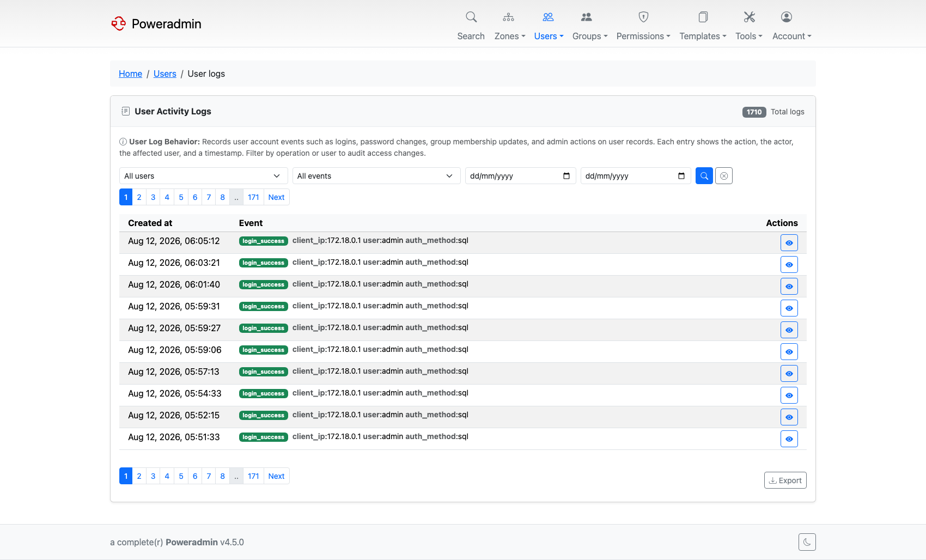
Task: Select the timestamp Aug 12, 2026, 05:51:33
Action: pos(174,437)
